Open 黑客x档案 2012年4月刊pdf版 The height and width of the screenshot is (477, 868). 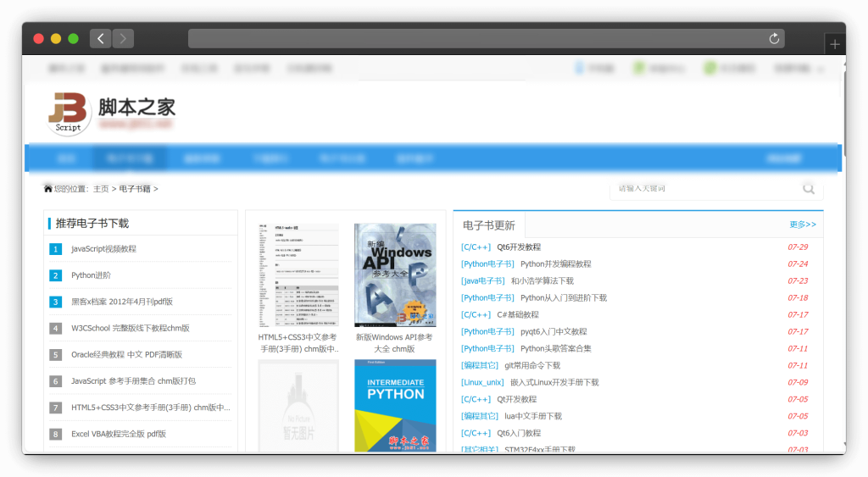122,302
